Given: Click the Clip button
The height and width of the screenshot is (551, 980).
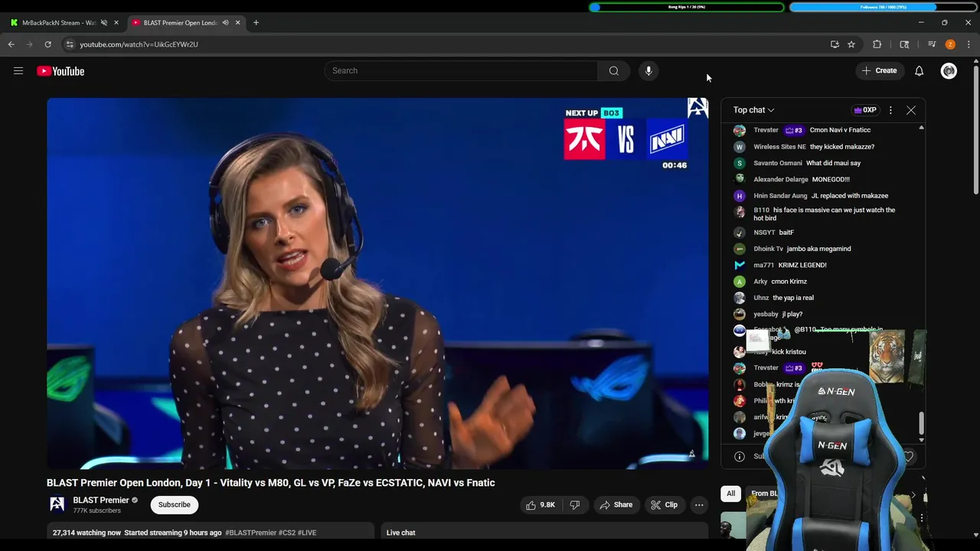Looking at the screenshot, I should (x=664, y=505).
